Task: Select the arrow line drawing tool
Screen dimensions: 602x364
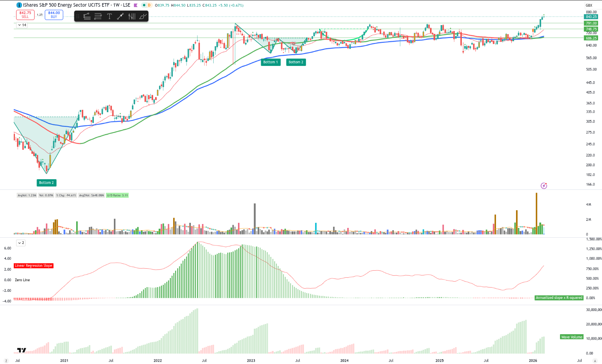Action: click(120, 16)
